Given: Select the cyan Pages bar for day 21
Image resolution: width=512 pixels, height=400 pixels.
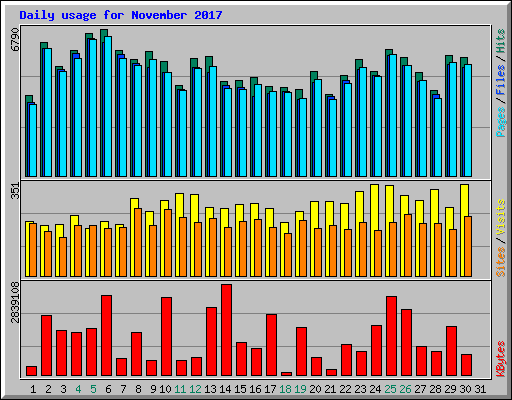Looking at the screenshot, I should 333,138.
